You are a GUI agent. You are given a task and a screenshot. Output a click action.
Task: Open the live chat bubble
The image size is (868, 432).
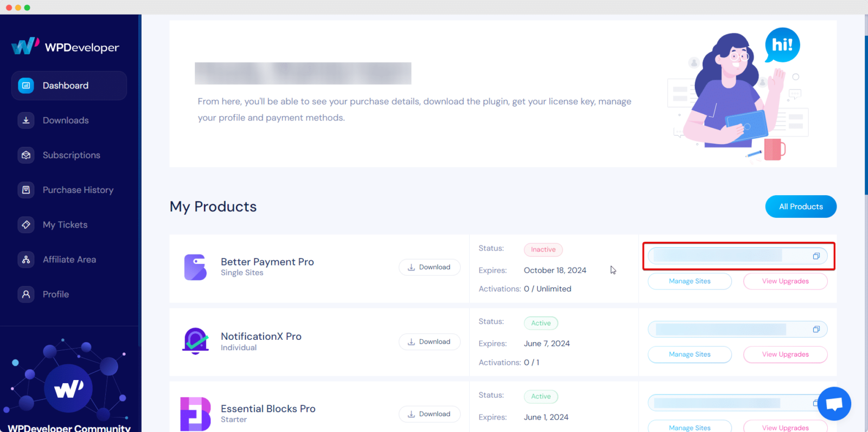coord(834,403)
